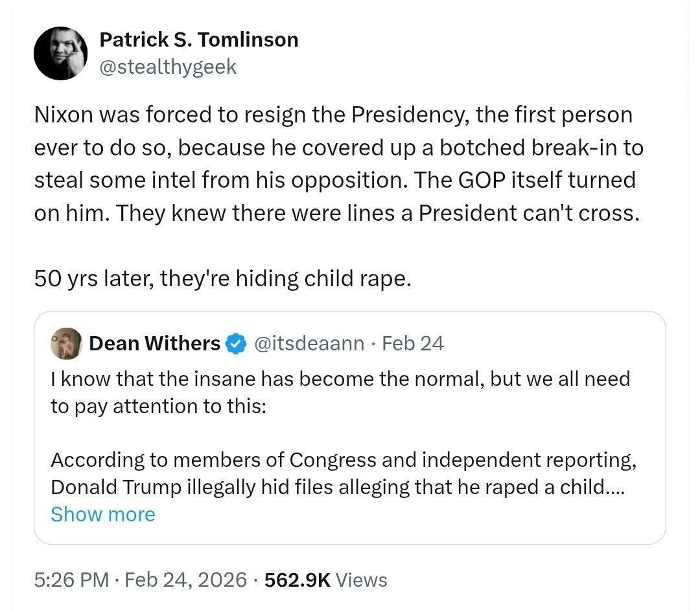
Task: Click "to pay attention to this:" line
Action: pos(157,405)
